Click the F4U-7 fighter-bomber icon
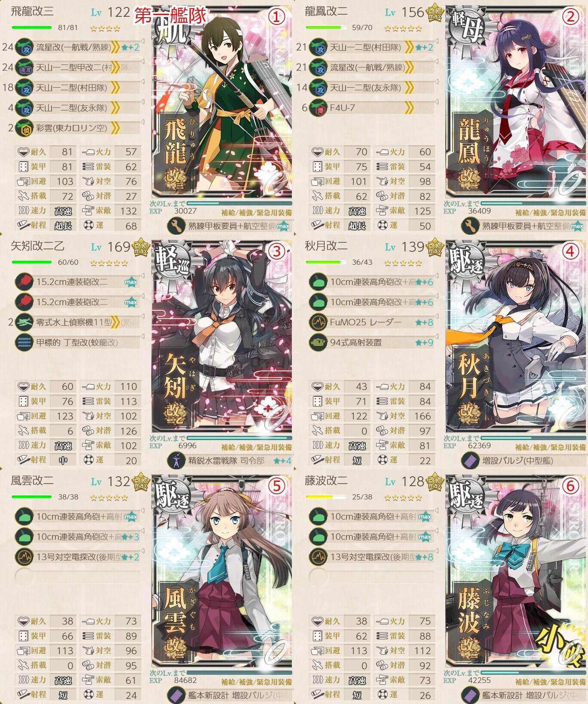Image resolution: width=588 pixels, height=704 pixels. coord(318,107)
